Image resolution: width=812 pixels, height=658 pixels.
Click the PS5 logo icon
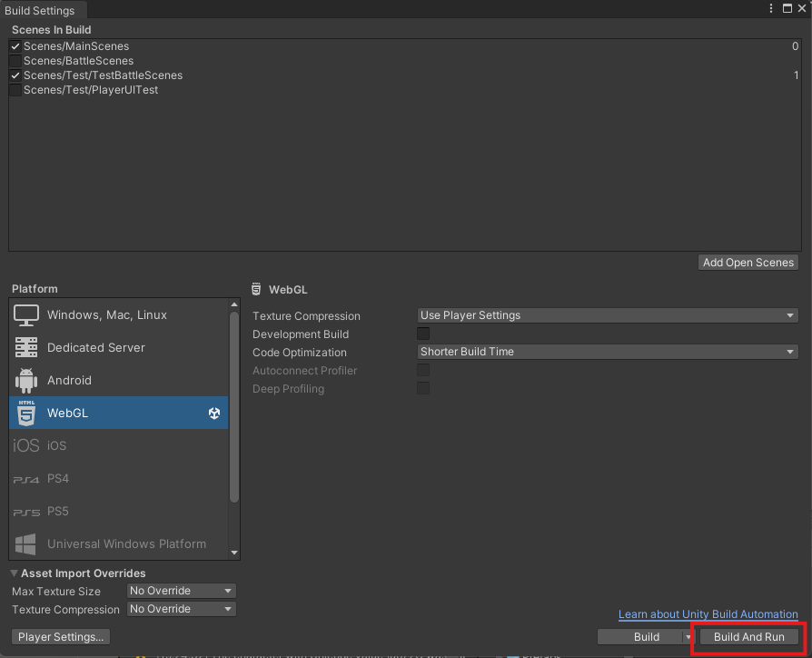[x=26, y=513]
